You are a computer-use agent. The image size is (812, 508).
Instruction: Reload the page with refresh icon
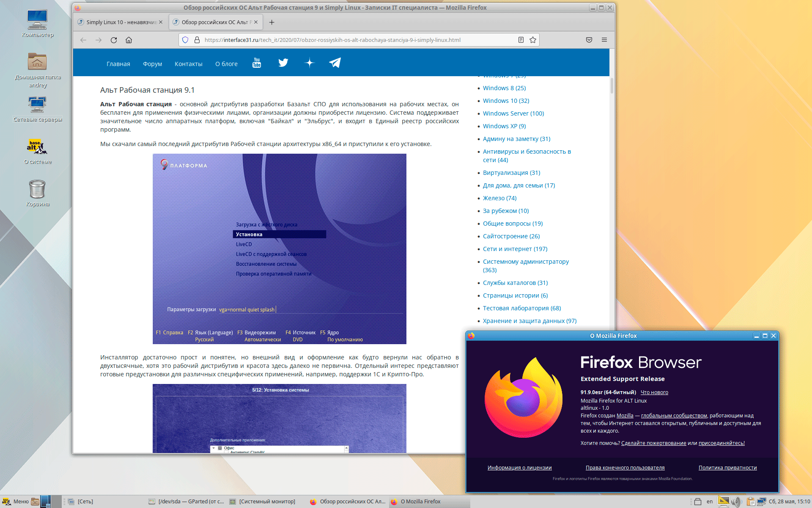pyautogui.click(x=114, y=40)
